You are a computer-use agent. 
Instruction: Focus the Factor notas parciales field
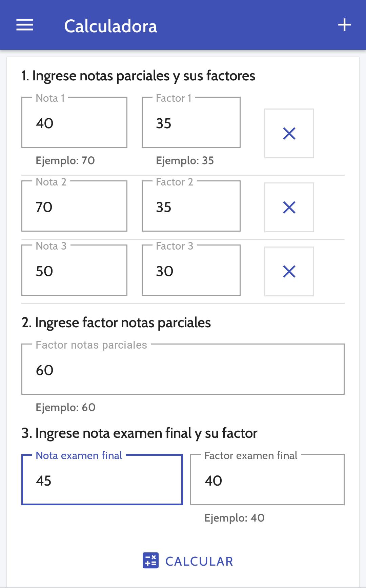(x=183, y=369)
